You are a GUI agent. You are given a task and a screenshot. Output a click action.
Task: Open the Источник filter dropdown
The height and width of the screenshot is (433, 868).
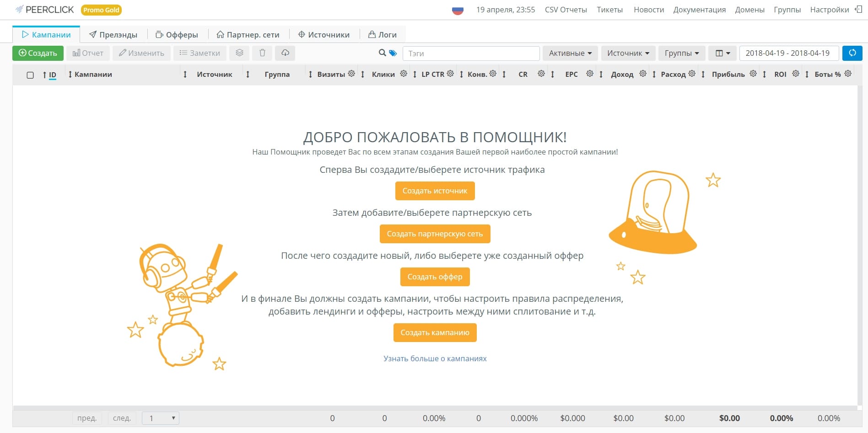[628, 53]
